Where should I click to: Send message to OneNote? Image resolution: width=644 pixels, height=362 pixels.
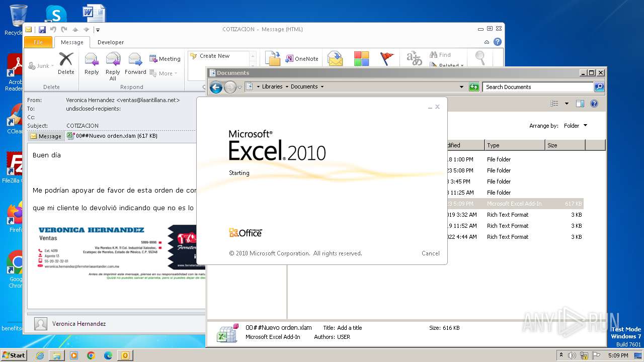(302, 59)
